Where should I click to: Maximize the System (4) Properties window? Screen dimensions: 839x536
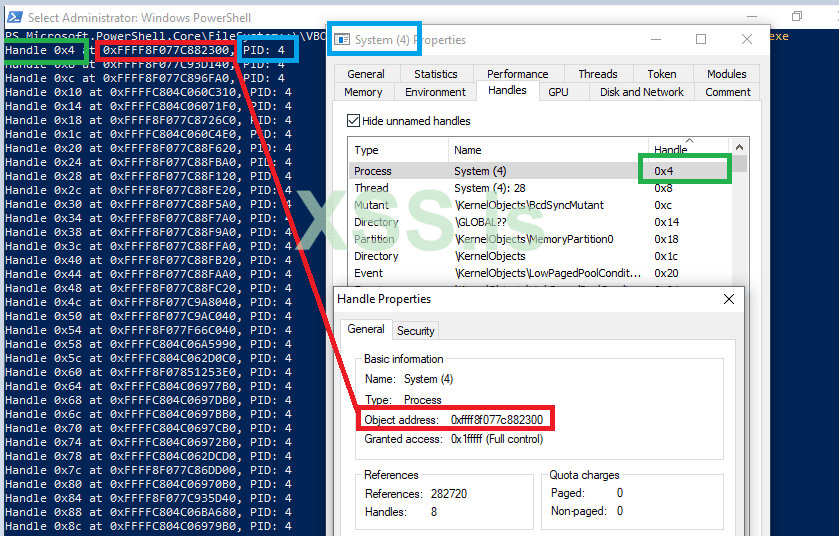[701, 39]
